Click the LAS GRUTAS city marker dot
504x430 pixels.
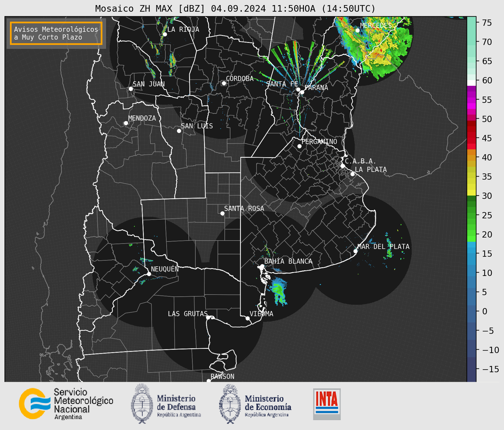tap(208, 318)
